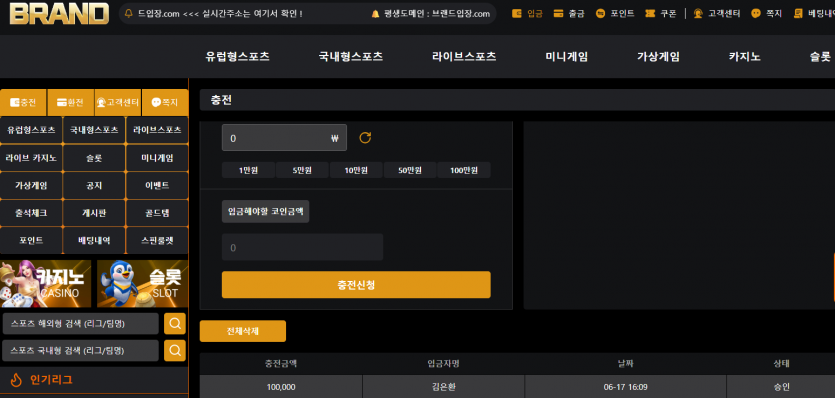Click the charge amount input field
This screenshot has width=835, height=398.
point(284,138)
